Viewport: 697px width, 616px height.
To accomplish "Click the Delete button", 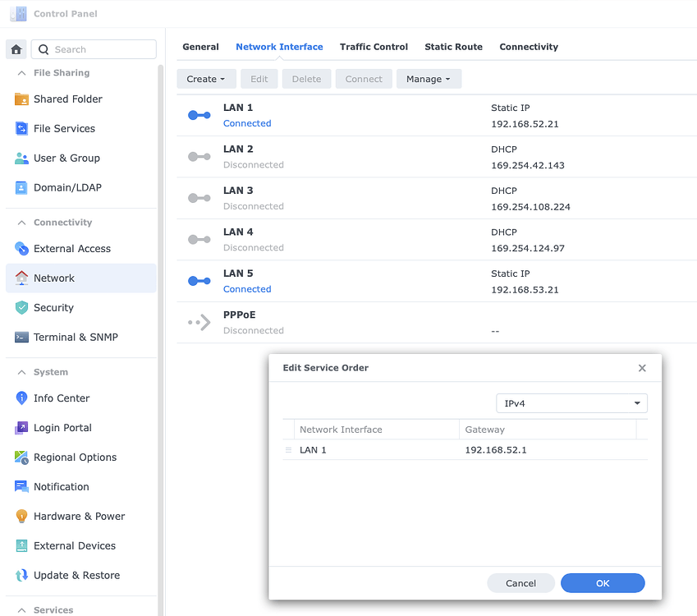I will click(x=306, y=79).
